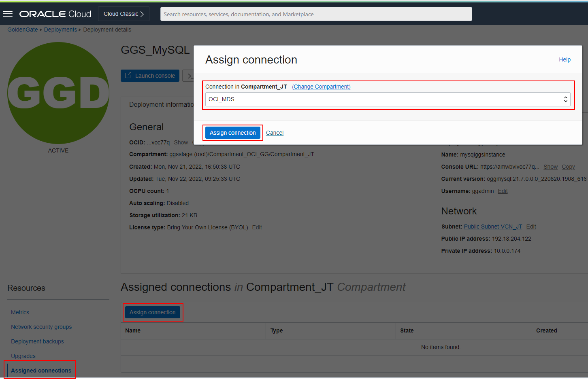Screen dimensions: 588x379
Task: Navigate to Deployment backups
Action: click(37, 341)
